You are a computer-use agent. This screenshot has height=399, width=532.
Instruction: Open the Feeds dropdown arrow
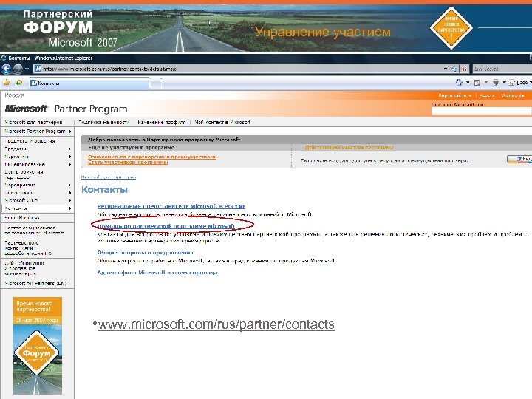pyautogui.click(x=486, y=83)
